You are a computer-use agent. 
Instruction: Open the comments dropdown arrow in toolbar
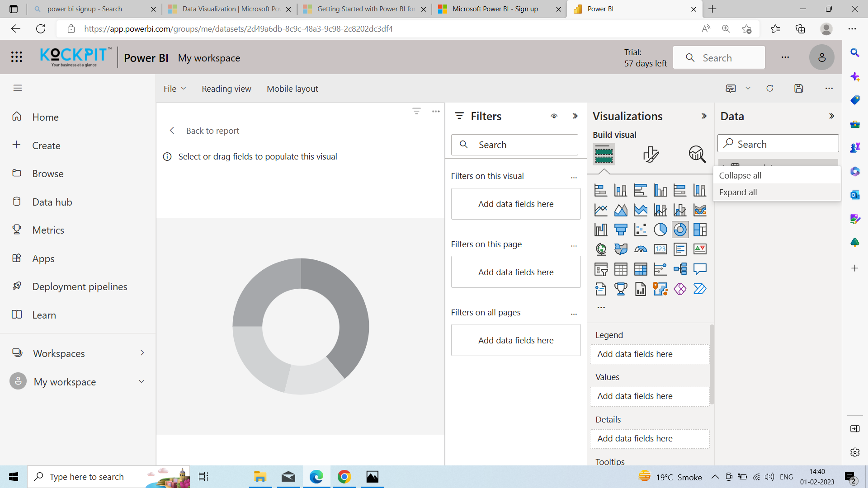pos(748,89)
